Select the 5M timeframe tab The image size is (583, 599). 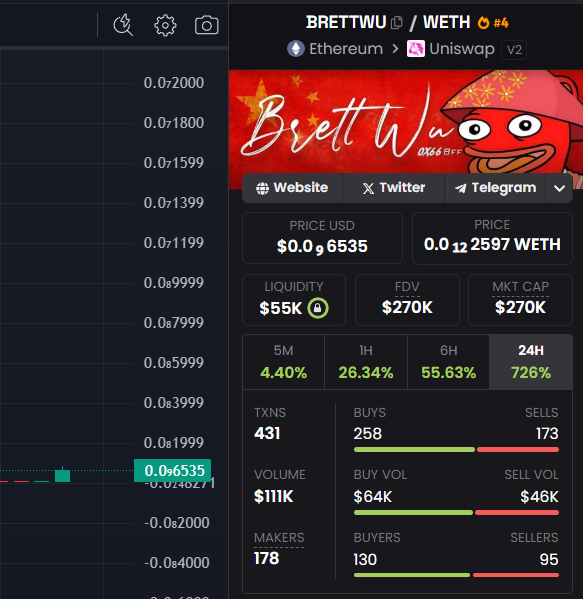(283, 362)
